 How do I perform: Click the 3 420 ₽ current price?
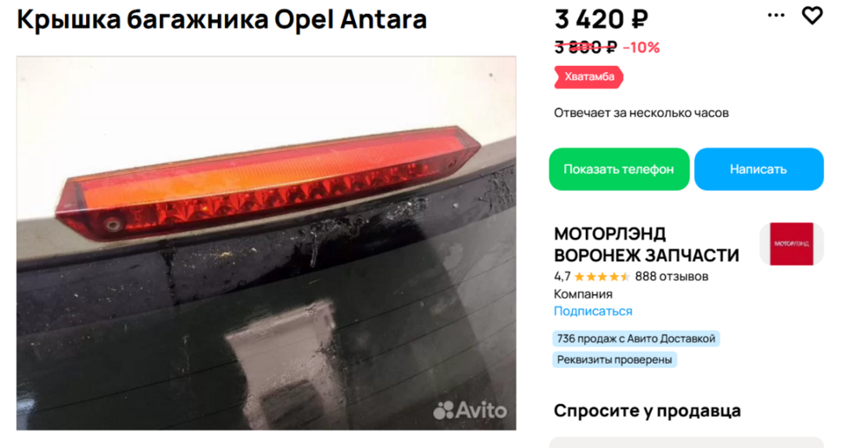(x=602, y=20)
